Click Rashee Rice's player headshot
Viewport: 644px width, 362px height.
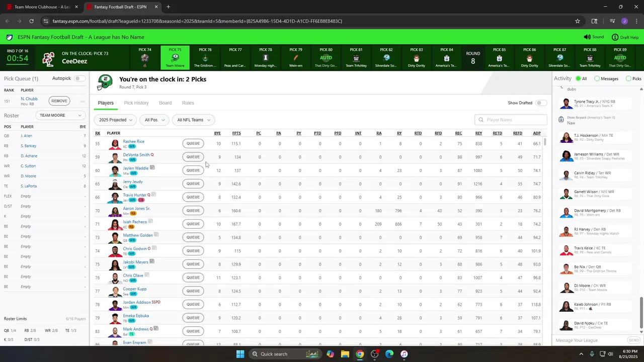coord(115,144)
